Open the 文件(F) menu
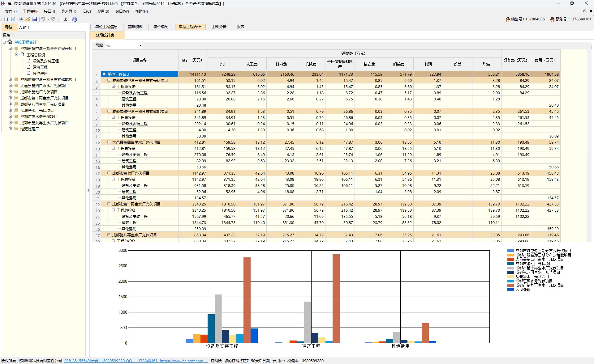The image size is (594, 364). pyautogui.click(x=11, y=11)
